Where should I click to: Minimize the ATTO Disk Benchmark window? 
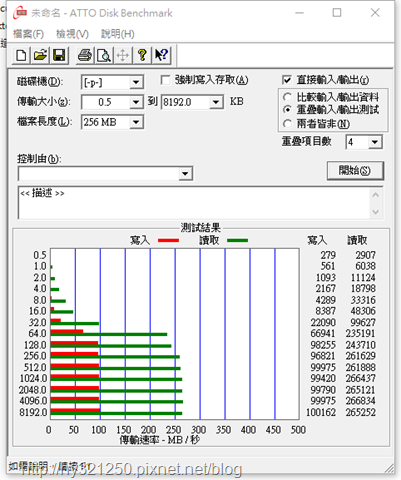(300, 13)
